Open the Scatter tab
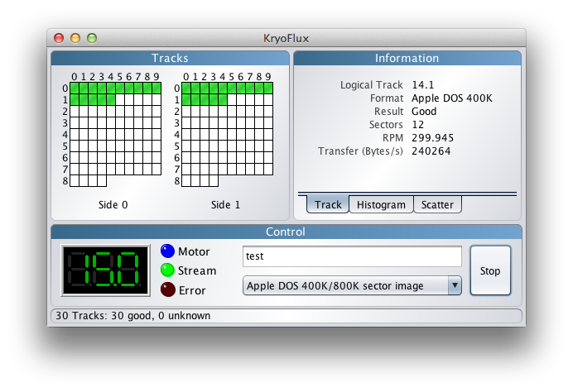The height and width of the screenshot is (392, 573). 437,204
